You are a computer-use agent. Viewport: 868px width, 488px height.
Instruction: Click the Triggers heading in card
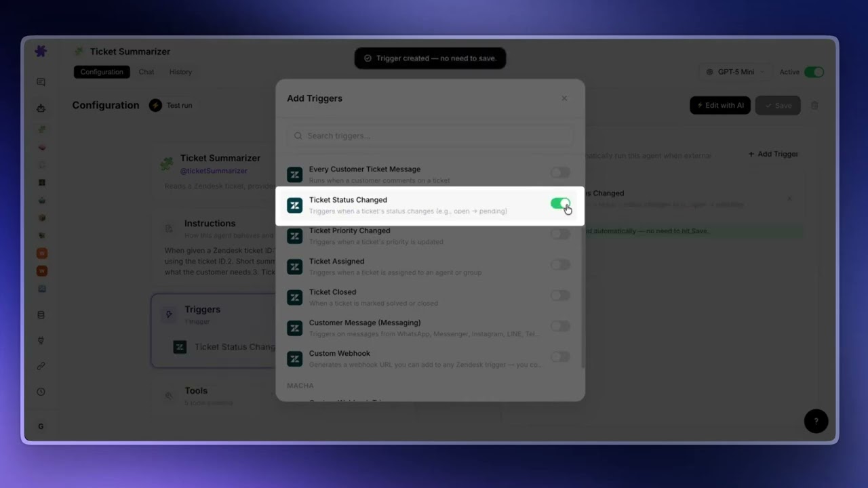click(x=203, y=309)
